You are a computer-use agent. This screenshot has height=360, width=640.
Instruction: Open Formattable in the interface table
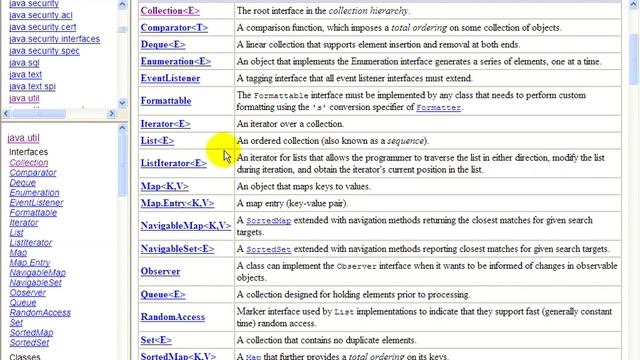click(166, 101)
